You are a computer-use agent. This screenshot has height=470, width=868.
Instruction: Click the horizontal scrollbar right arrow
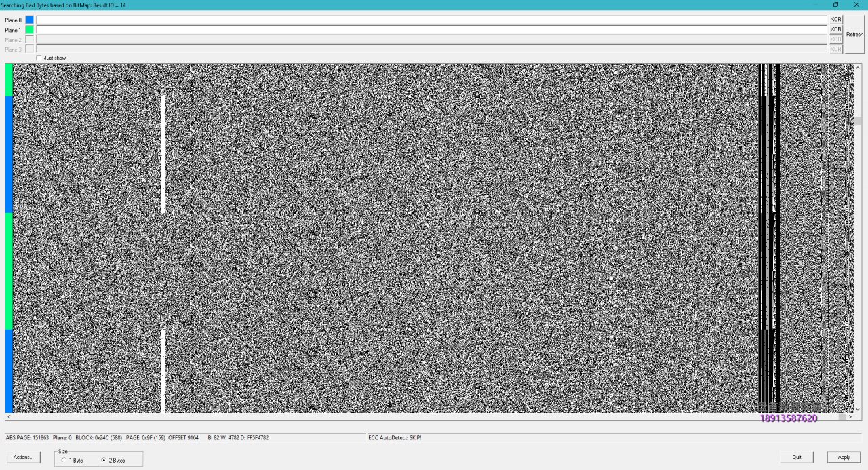(850, 417)
